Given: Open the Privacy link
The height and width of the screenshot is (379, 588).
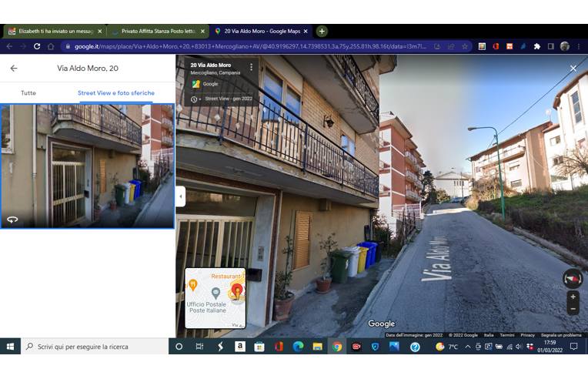Looking at the screenshot, I should pos(527,335).
